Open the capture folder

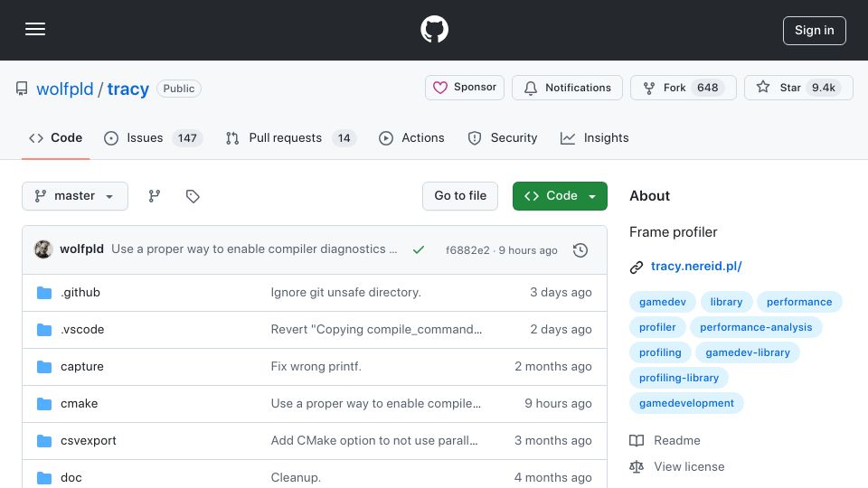(82, 366)
